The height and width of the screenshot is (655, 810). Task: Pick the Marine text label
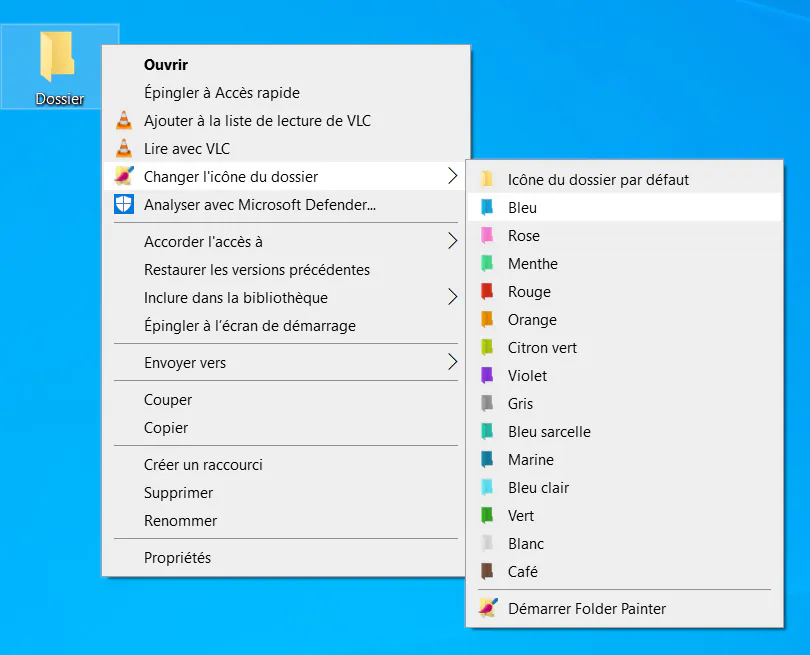pyautogui.click(x=531, y=459)
